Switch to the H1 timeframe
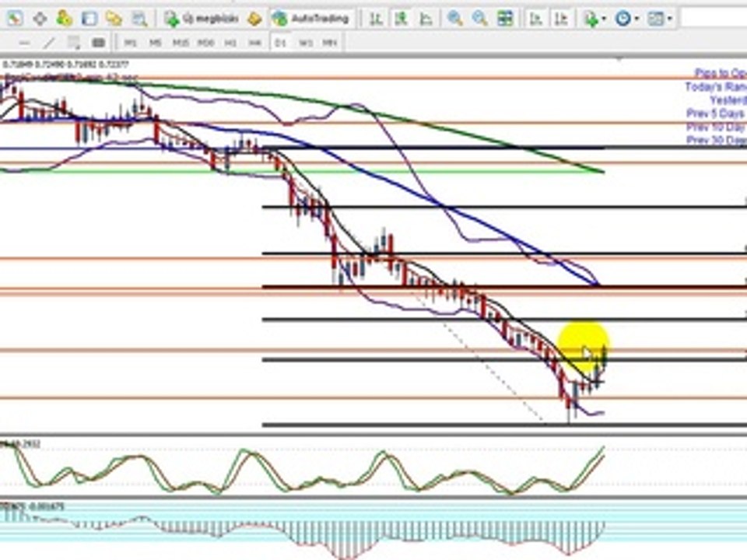The image size is (747, 560). [230, 43]
